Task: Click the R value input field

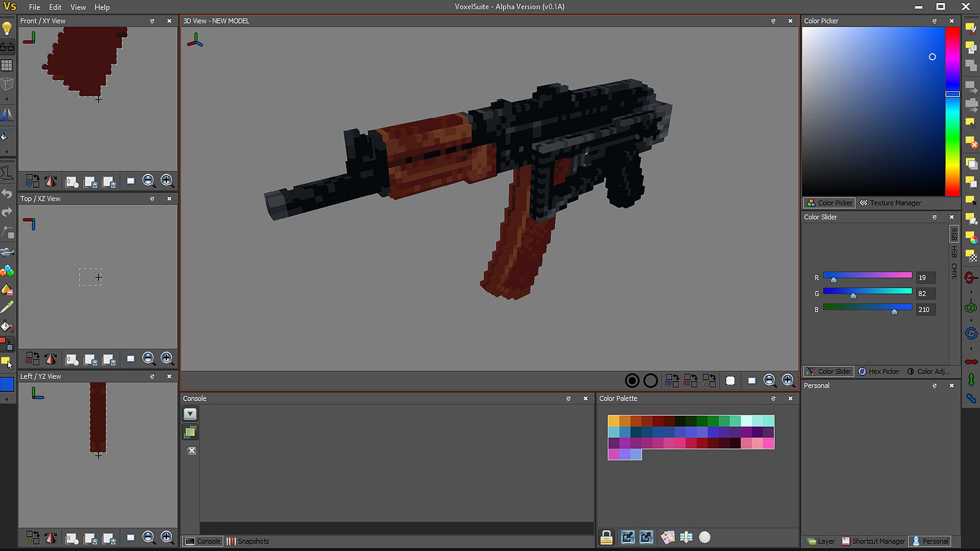Action: (x=925, y=278)
